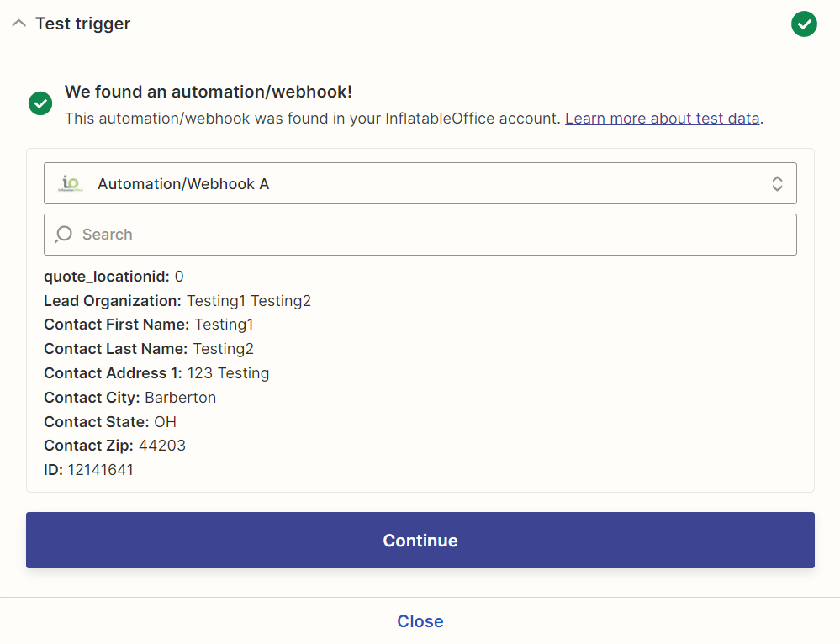
Task: Open the Automation/Webhook A dropdown
Action: point(420,183)
